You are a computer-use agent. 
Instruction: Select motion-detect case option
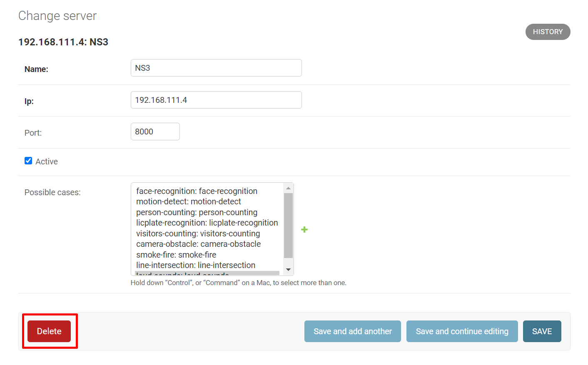189,201
